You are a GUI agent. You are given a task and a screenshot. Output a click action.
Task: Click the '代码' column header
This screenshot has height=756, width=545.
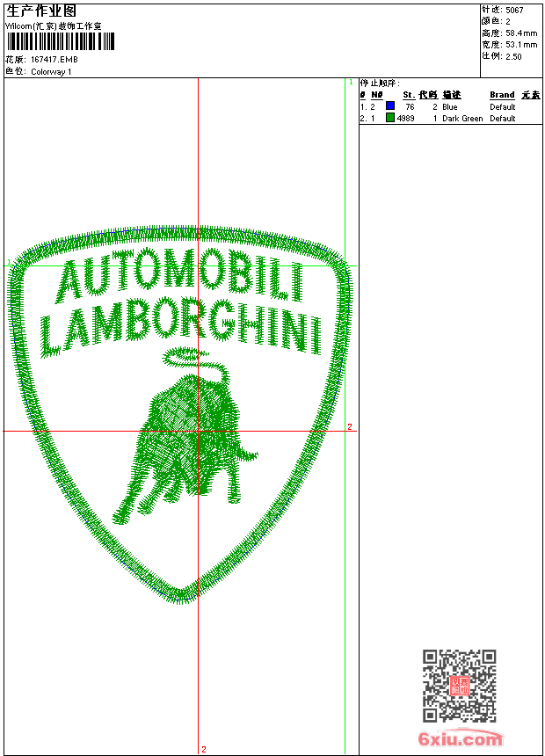click(x=428, y=95)
